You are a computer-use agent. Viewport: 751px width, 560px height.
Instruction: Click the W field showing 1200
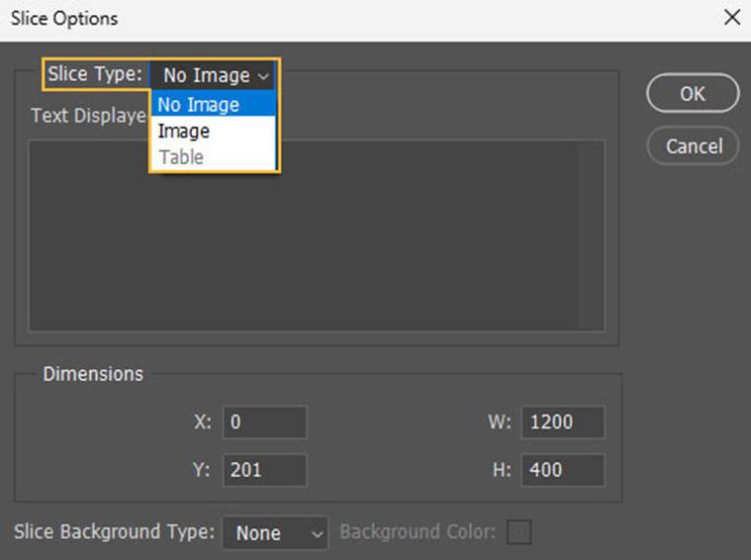click(562, 422)
